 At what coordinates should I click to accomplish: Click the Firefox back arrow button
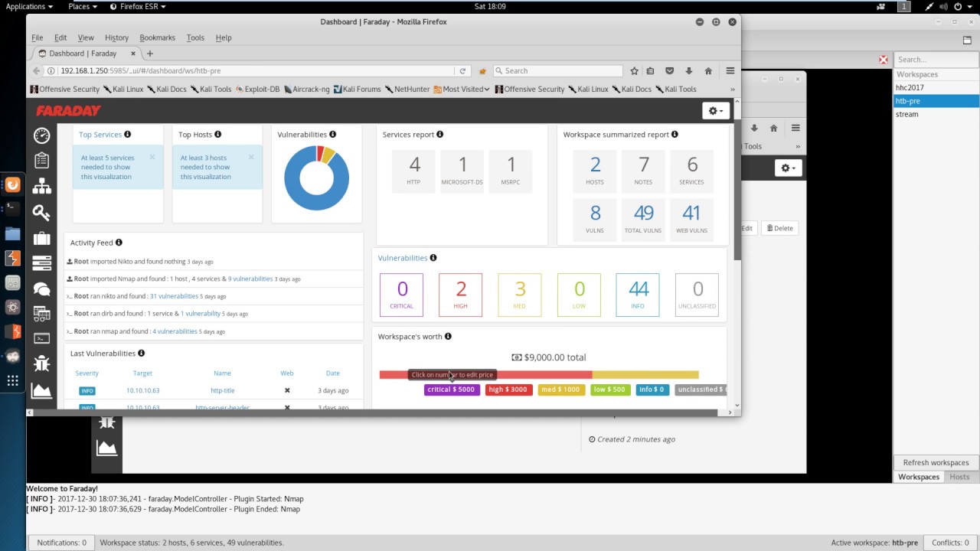(37, 70)
